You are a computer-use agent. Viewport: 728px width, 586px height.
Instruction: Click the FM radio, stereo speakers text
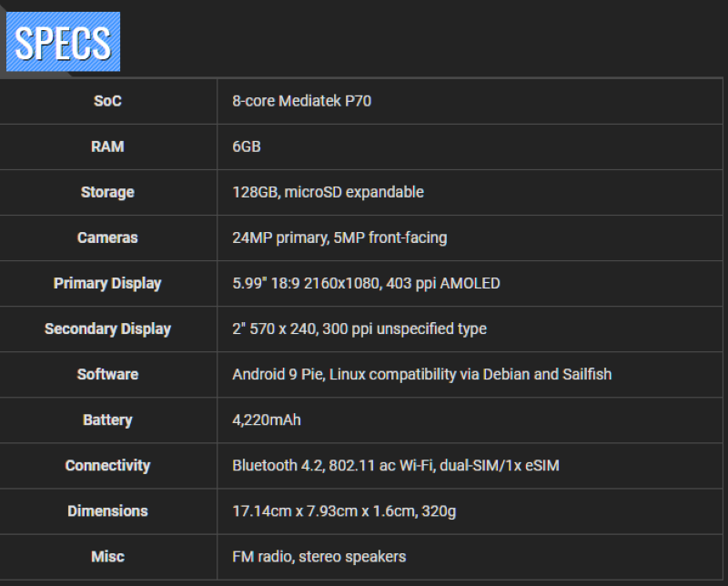coord(318,556)
